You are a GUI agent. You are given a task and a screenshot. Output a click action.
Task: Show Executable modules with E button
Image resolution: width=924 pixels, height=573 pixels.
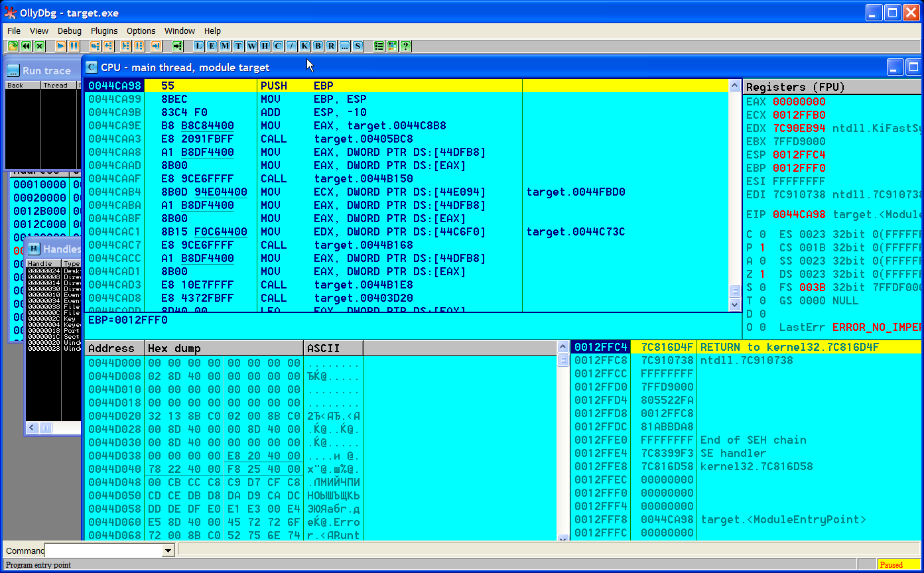pyautogui.click(x=212, y=46)
